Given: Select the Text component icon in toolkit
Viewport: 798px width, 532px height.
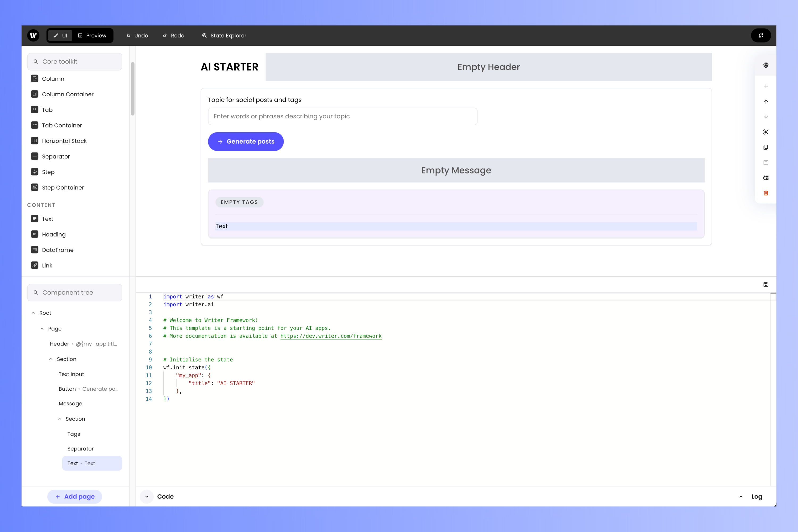Looking at the screenshot, I should pos(35,219).
